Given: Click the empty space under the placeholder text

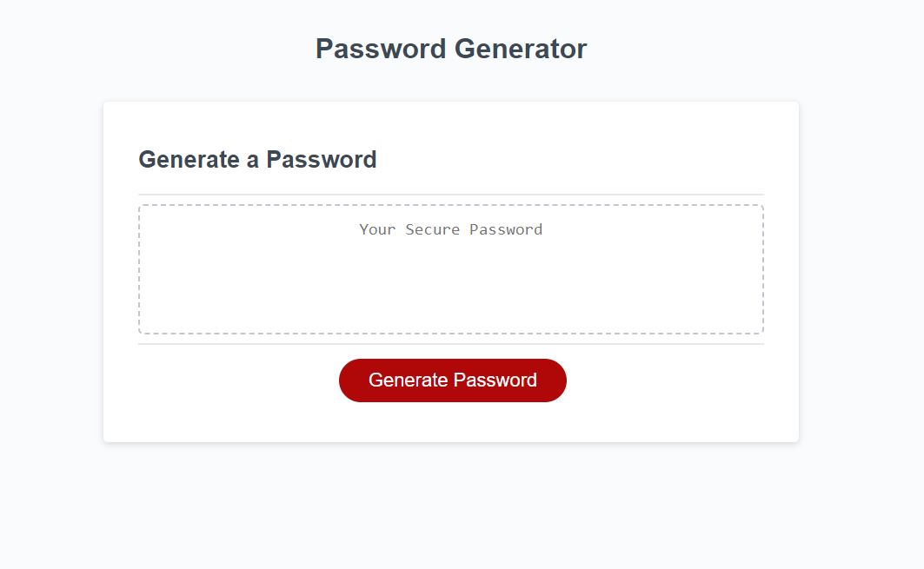Looking at the screenshot, I should pos(450,295).
